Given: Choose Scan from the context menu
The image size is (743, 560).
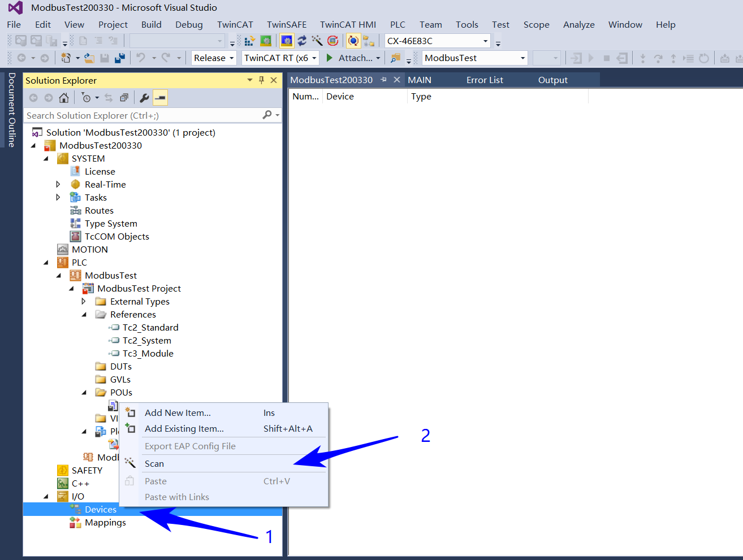Looking at the screenshot, I should pos(154,463).
